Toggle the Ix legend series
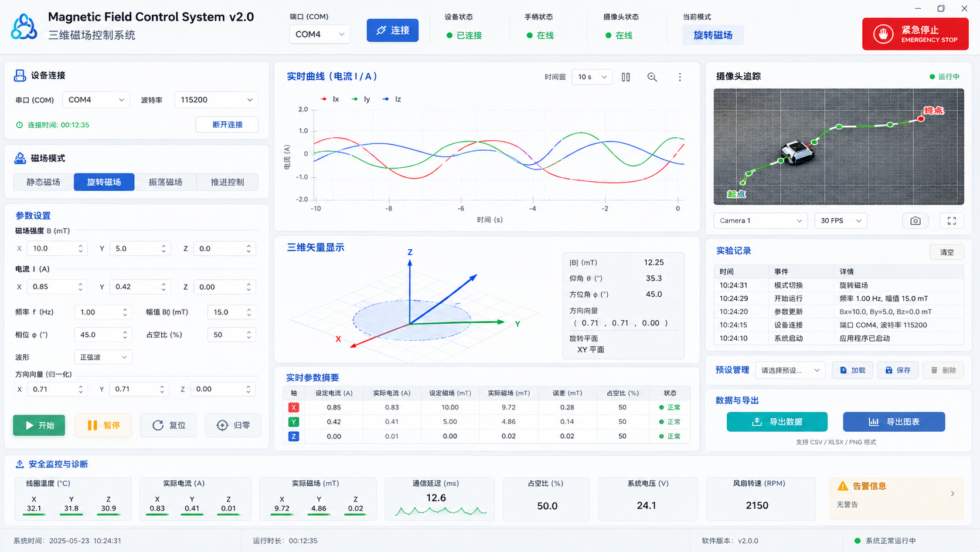Viewport: 980px width, 552px height. pyautogui.click(x=330, y=99)
